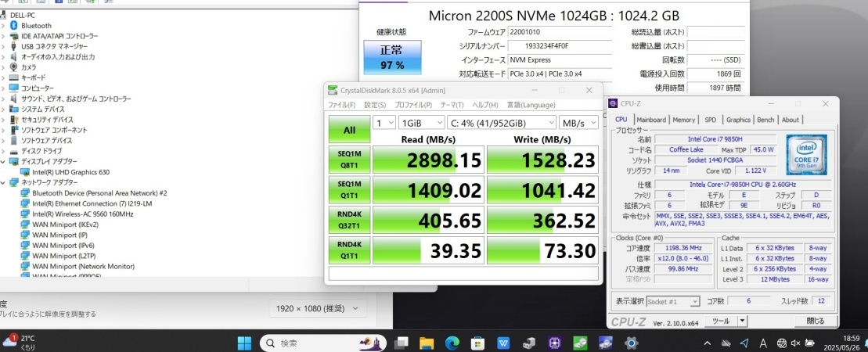Click the セキュリティ デバイス key icon

pos(14,120)
